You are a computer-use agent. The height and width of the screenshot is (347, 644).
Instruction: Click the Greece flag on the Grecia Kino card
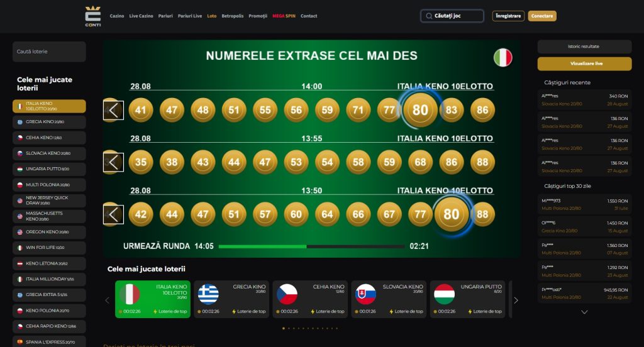(208, 294)
